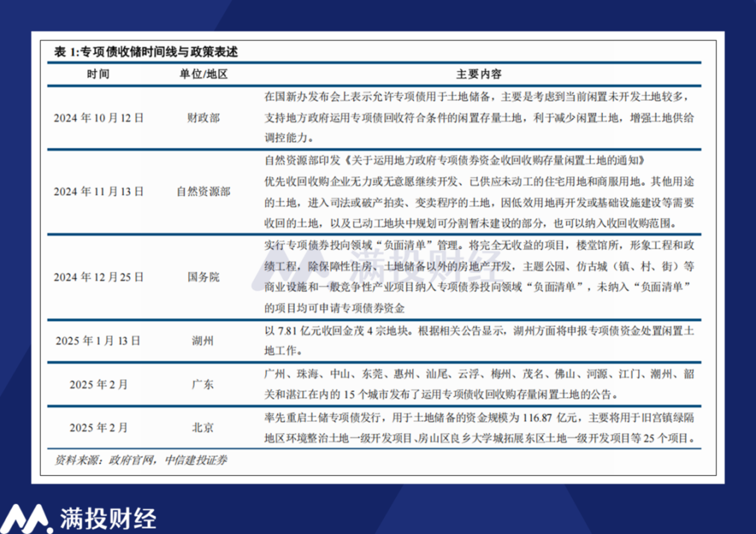Click the 单位/地区 column header
Screen dimensions: 756x534
point(204,74)
